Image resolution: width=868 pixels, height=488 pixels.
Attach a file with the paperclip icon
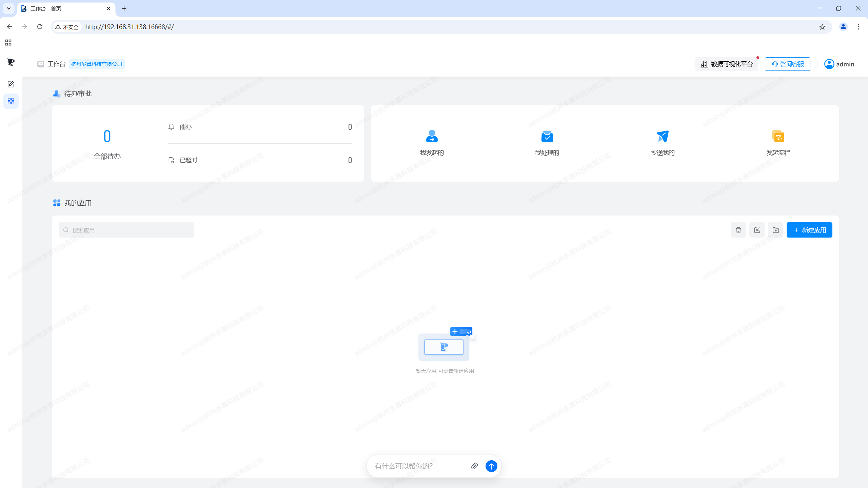[x=474, y=466]
